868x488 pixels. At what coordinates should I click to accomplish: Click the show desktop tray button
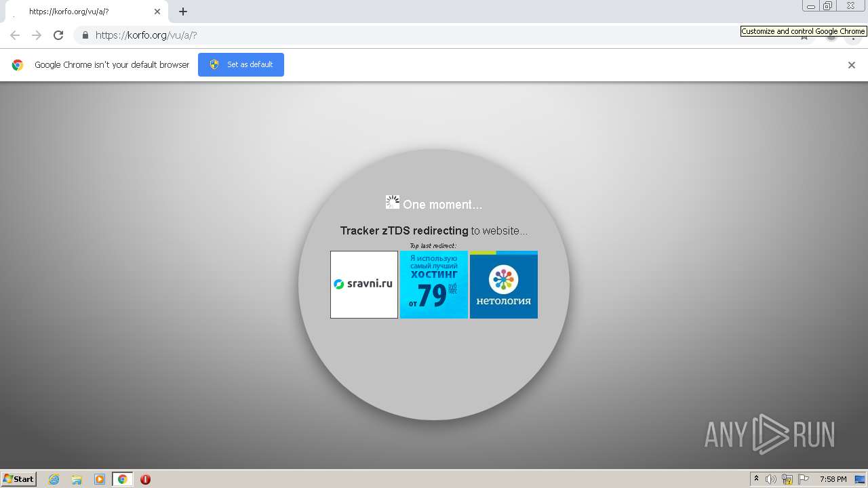[860, 479]
